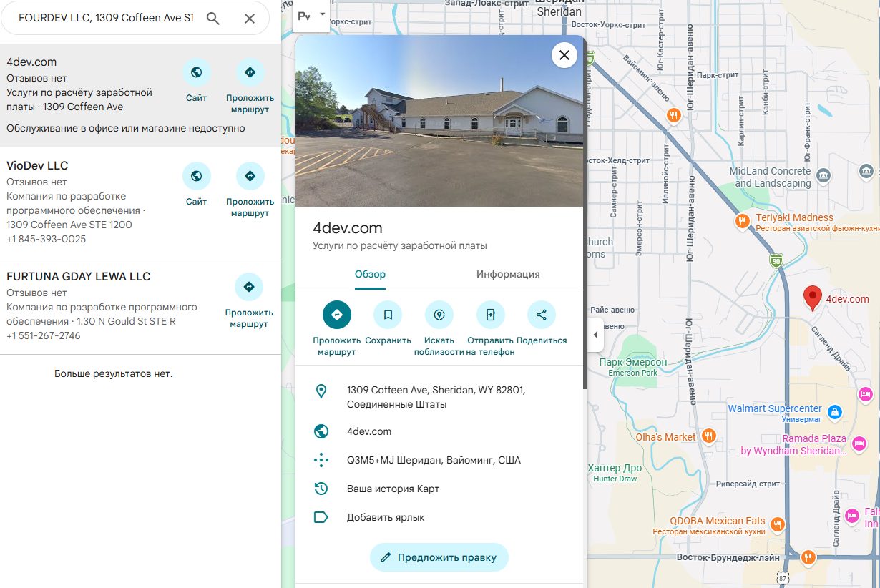
Task: Click directions icon for VioDev LLC
Action: click(250, 176)
